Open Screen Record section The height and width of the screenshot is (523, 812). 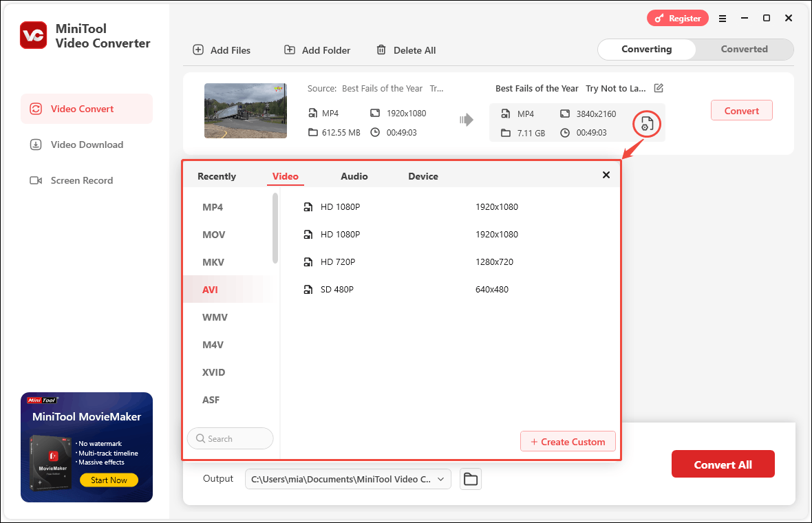(x=87, y=180)
